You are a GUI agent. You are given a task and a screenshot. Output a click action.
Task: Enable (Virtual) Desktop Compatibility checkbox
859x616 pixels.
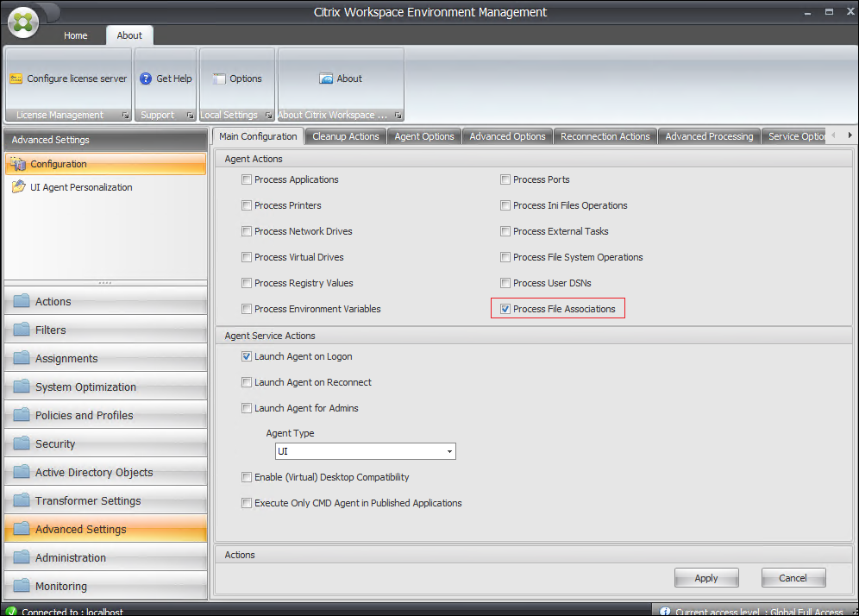point(247,477)
